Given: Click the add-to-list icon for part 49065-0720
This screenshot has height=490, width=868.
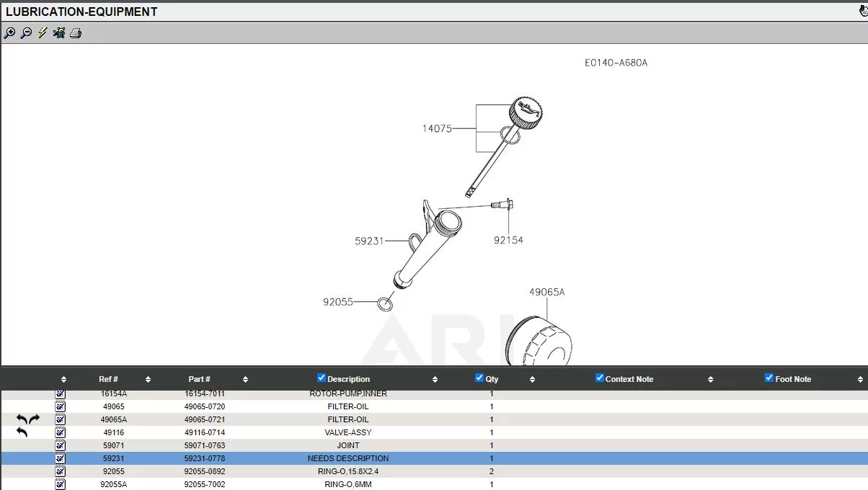Looking at the screenshot, I should 61,406.
